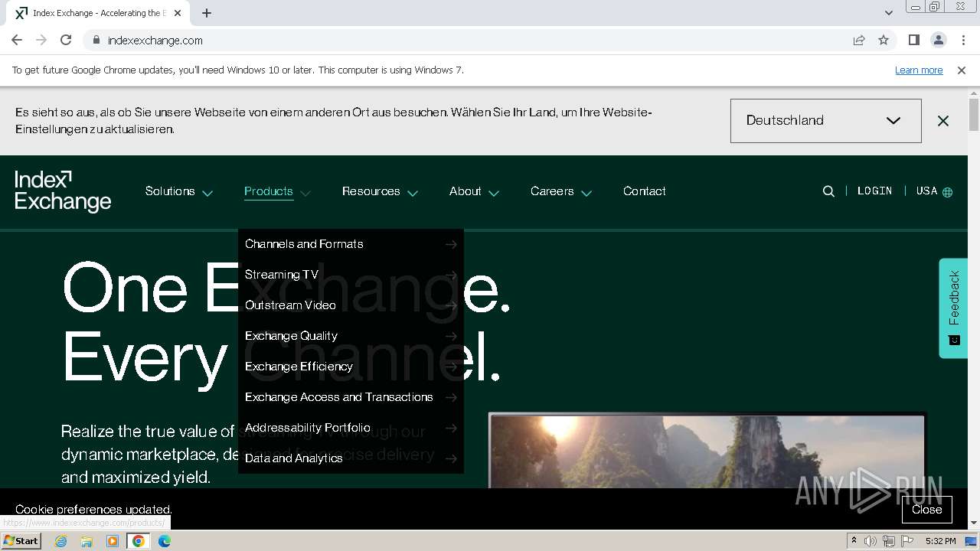Open the Products menu

[269, 191]
